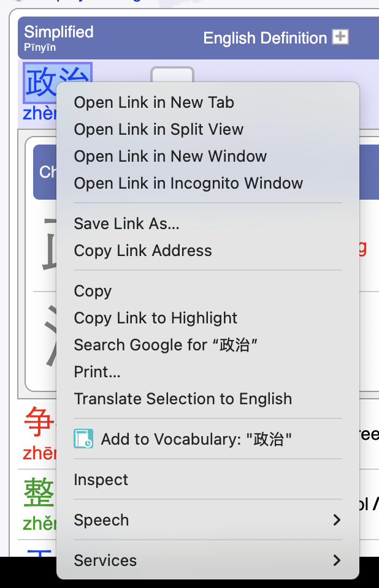Open the link in Incognito Window
This screenshot has width=379, height=588.
[188, 183]
